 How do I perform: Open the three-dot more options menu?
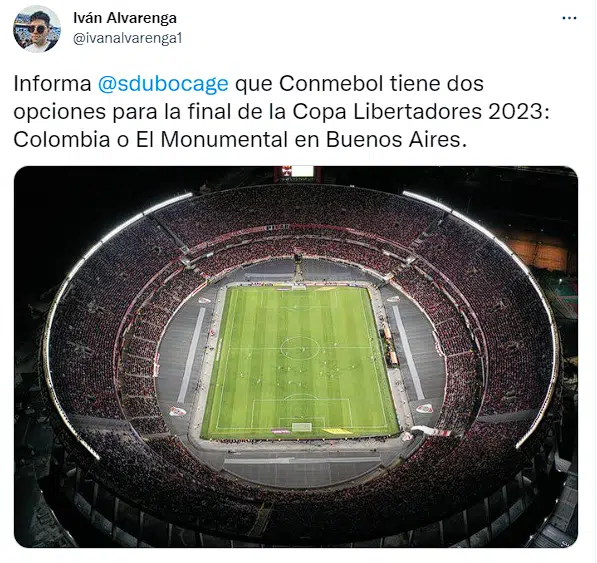[569, 18]
